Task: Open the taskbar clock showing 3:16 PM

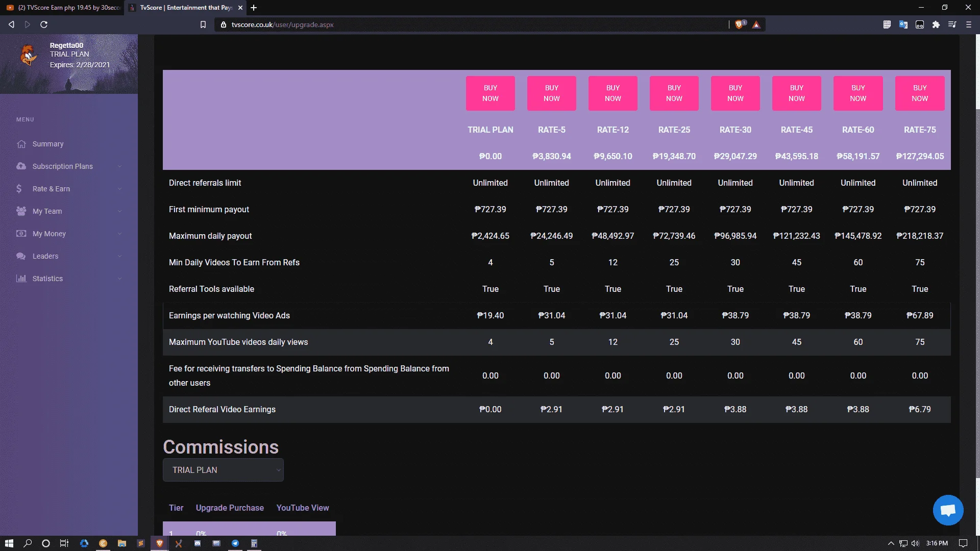Action: (937, 543)
